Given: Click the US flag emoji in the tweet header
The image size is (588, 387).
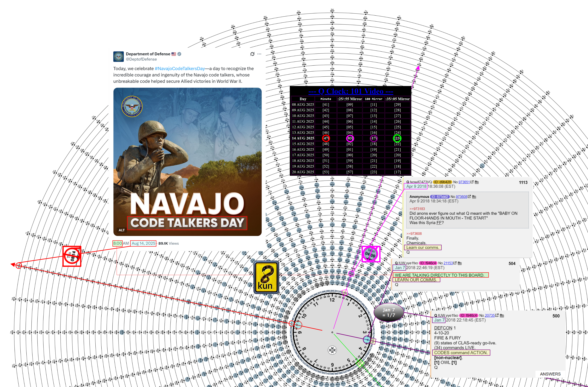Looking at the screenshot, I should click(x=174, y=54).
